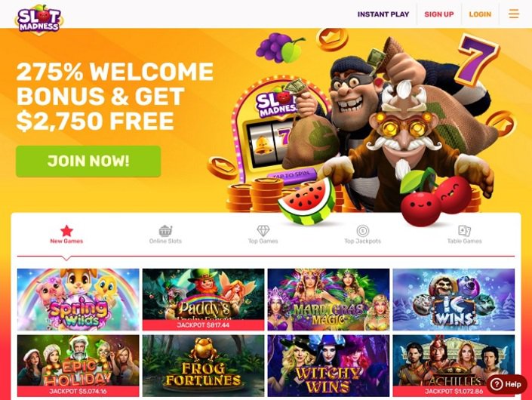Open the Icy Wins game thumbnail
This screenshot has width=532, height=400.
(x=454, y=300)
